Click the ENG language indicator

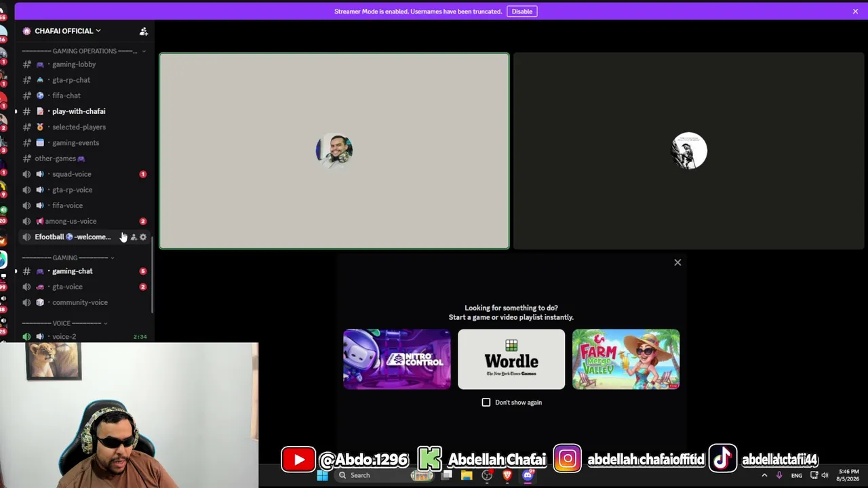click(x=797, y=475)
